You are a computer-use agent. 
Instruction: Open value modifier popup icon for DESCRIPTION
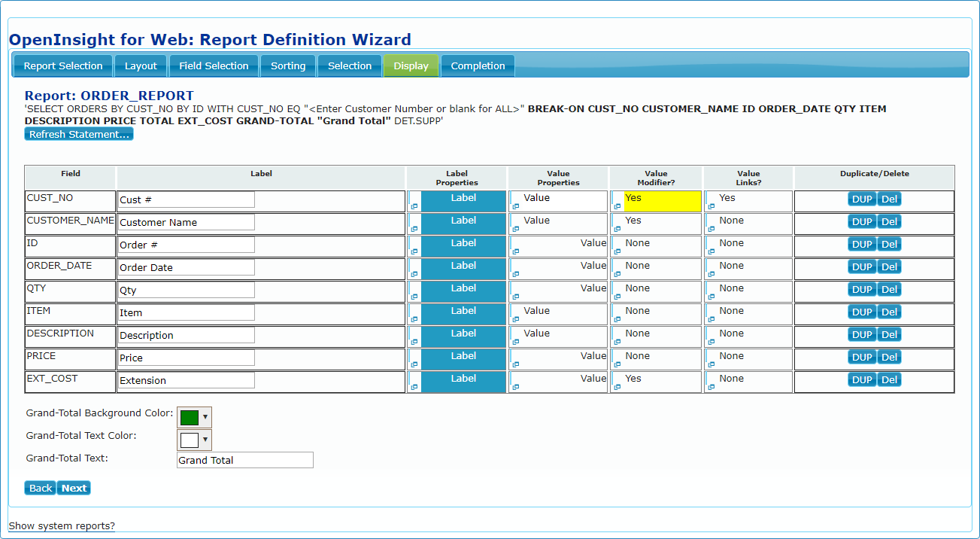click(x=617, y=342)
